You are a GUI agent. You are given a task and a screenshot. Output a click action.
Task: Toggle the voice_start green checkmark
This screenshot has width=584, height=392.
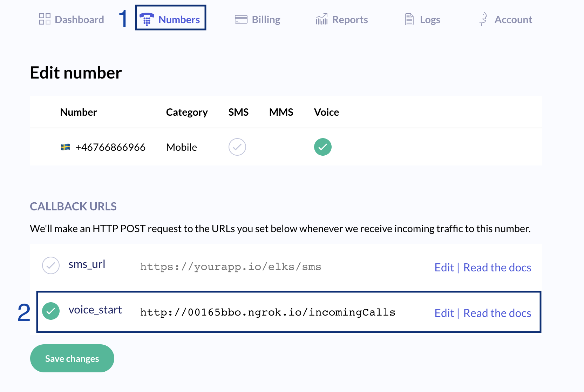(51, 311)
